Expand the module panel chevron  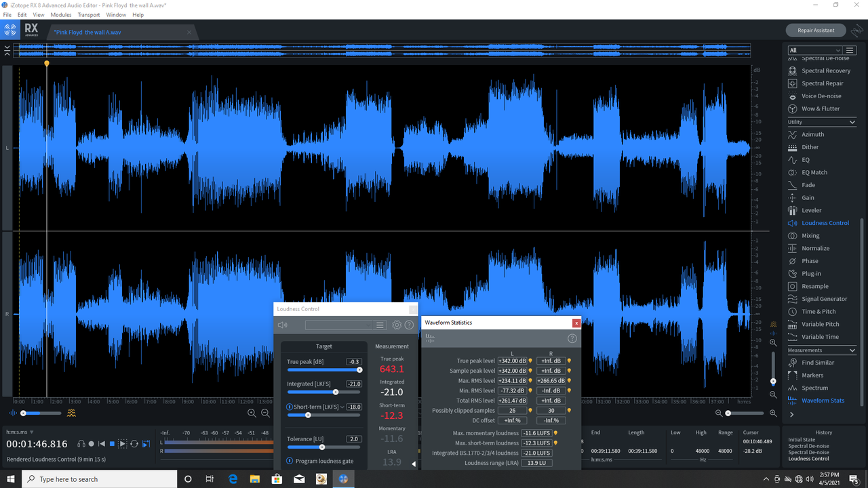pos(791,414)
